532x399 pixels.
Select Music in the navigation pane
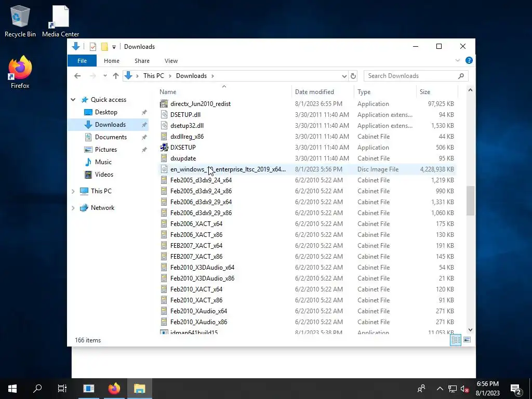click(103, 162)
